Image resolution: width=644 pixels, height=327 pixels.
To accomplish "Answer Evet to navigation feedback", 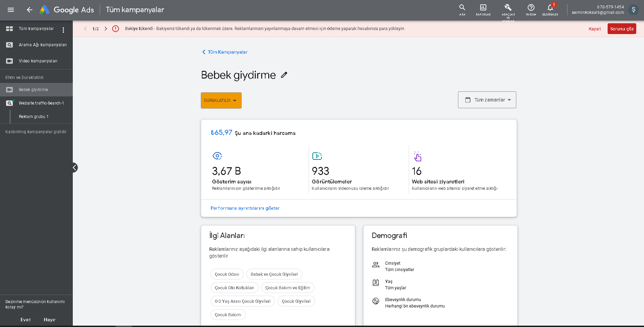I will [26, 320].
